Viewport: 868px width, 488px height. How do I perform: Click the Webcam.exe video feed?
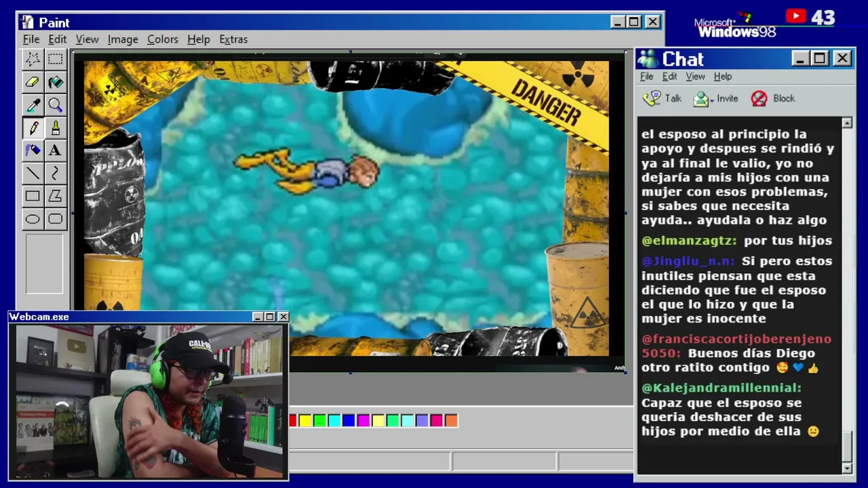click(x=149, y=402)
